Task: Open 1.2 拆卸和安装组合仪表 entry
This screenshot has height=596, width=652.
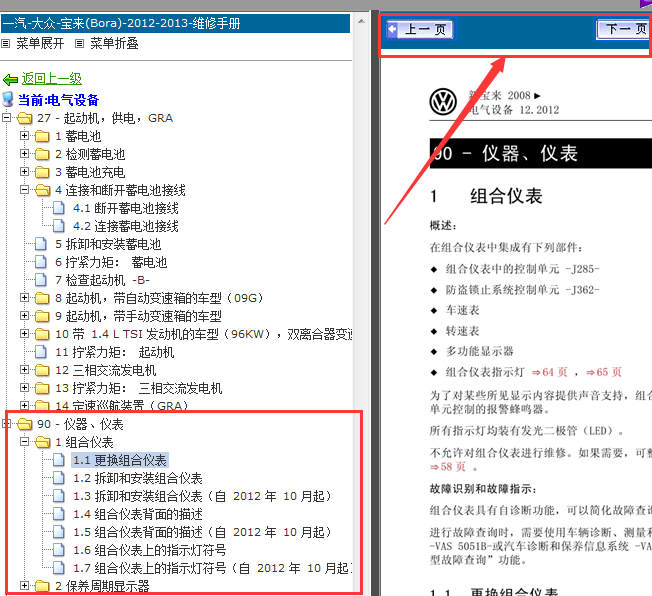Action: coord(138,478)
